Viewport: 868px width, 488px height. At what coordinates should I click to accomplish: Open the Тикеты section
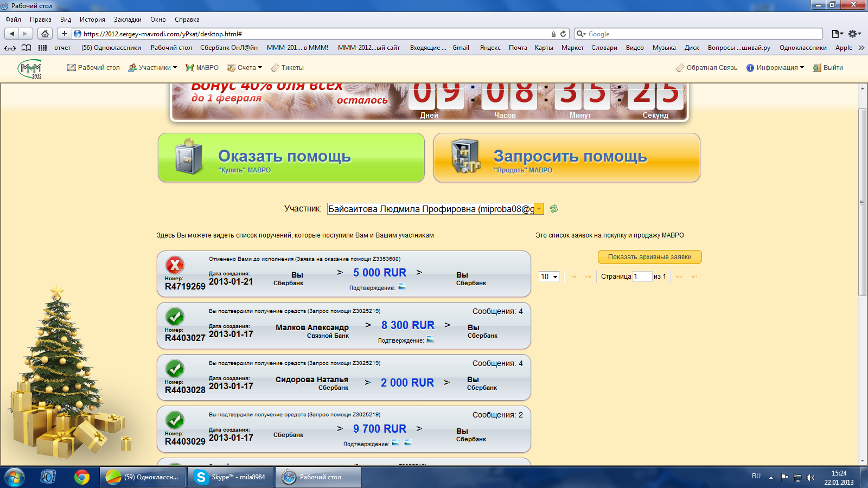pos(287,68)
